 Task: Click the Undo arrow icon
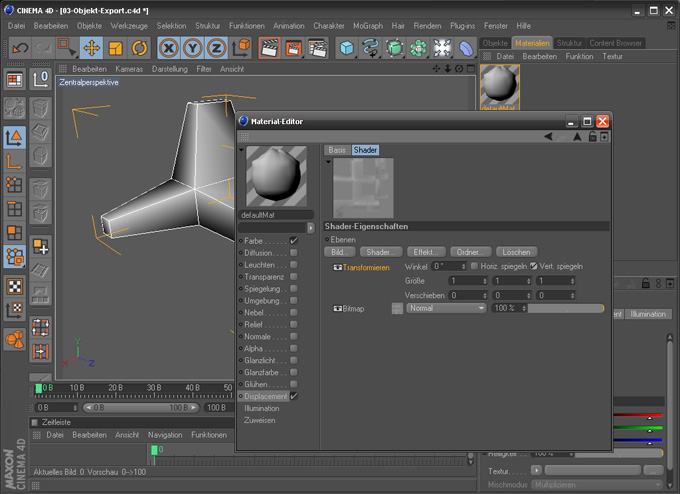20,48
